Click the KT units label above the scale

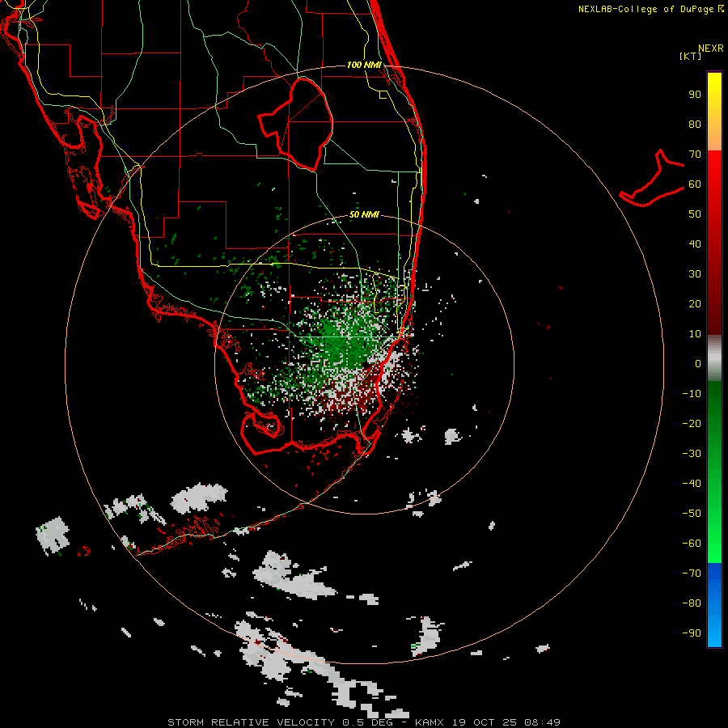tap(690, 56)
